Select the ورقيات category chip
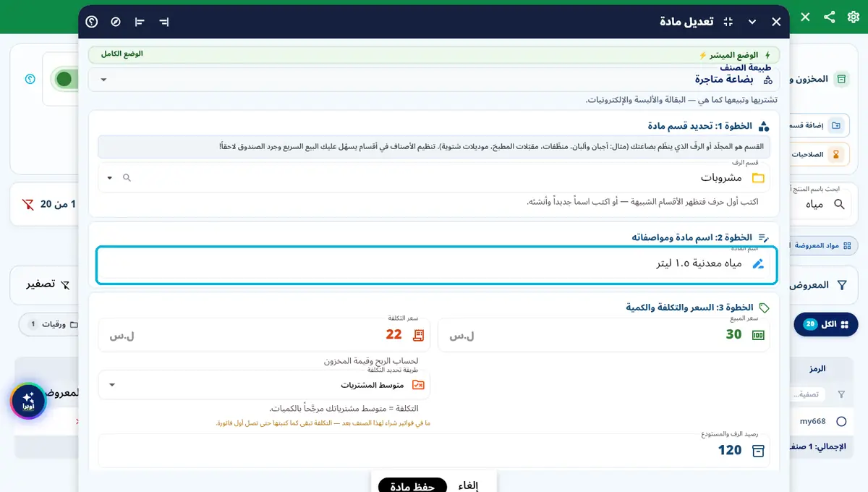 (47, 325)
